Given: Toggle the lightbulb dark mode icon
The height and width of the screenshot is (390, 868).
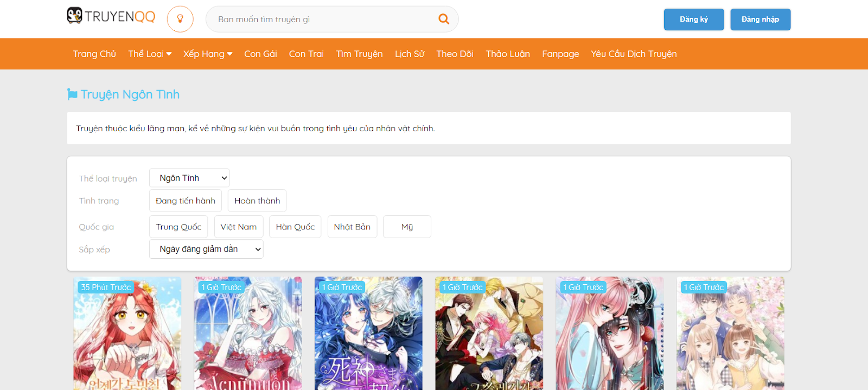Looking at the screenshot, I should pyautogui.click(x=180, y=19).
